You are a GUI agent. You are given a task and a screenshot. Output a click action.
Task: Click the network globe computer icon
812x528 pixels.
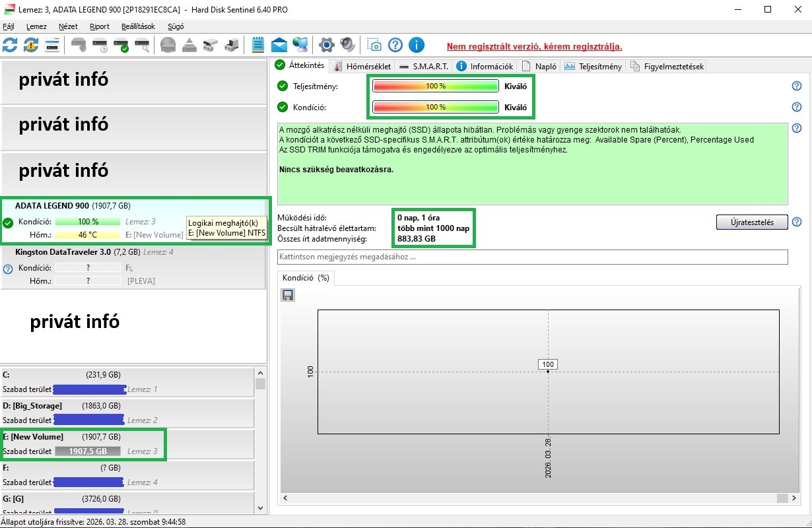(x=300, y=45)
